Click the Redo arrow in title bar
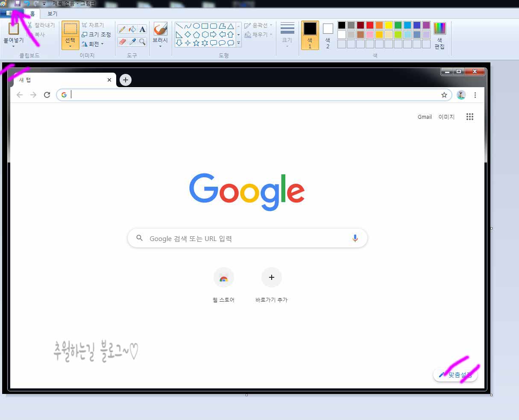Screen dimensions: 519x420 click(x=36, y=3)
